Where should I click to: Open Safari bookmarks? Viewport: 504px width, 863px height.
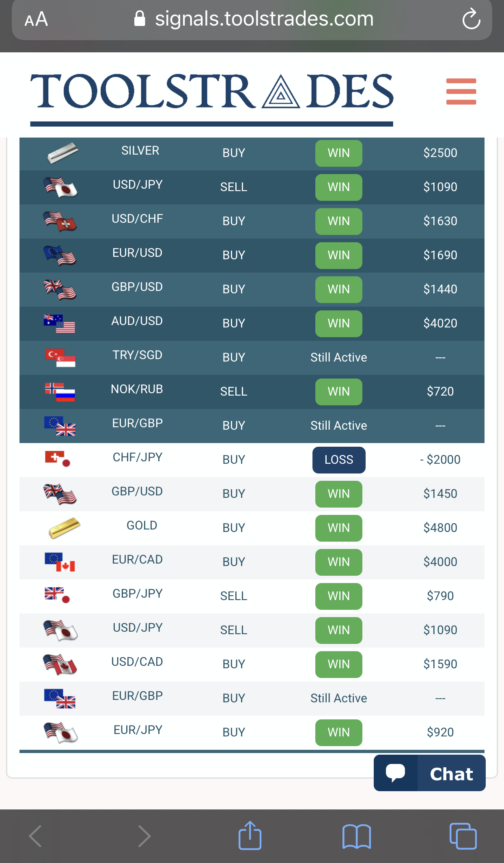coord(356,835)
